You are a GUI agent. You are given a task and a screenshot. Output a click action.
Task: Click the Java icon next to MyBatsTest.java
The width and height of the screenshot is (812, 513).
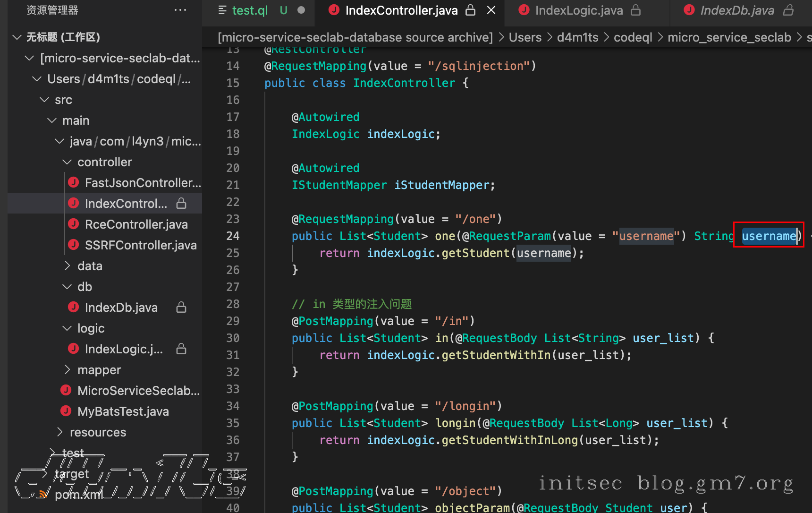point(66,411)
